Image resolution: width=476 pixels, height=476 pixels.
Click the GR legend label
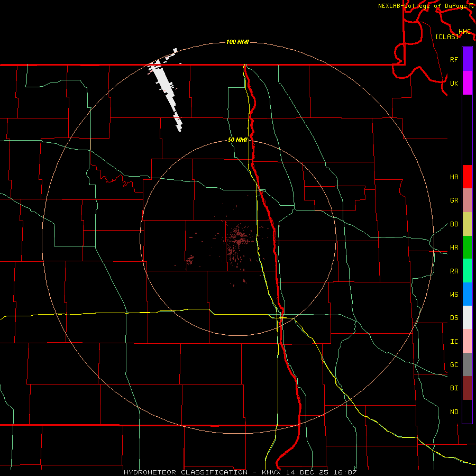click(454, 200)
